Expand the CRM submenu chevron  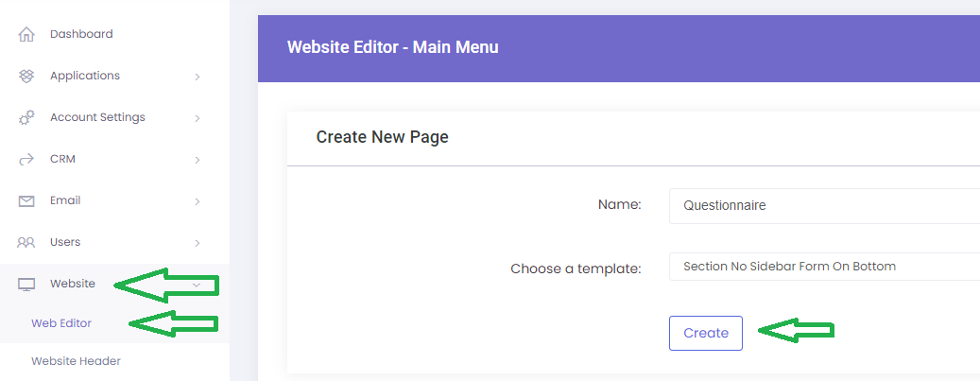click(197, 160)
